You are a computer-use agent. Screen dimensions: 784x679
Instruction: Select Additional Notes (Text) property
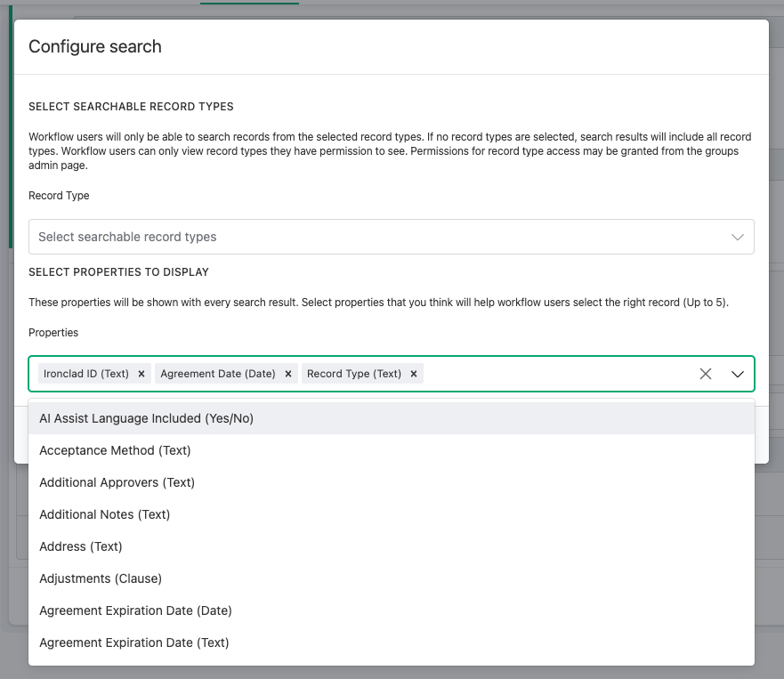[391, 514]
